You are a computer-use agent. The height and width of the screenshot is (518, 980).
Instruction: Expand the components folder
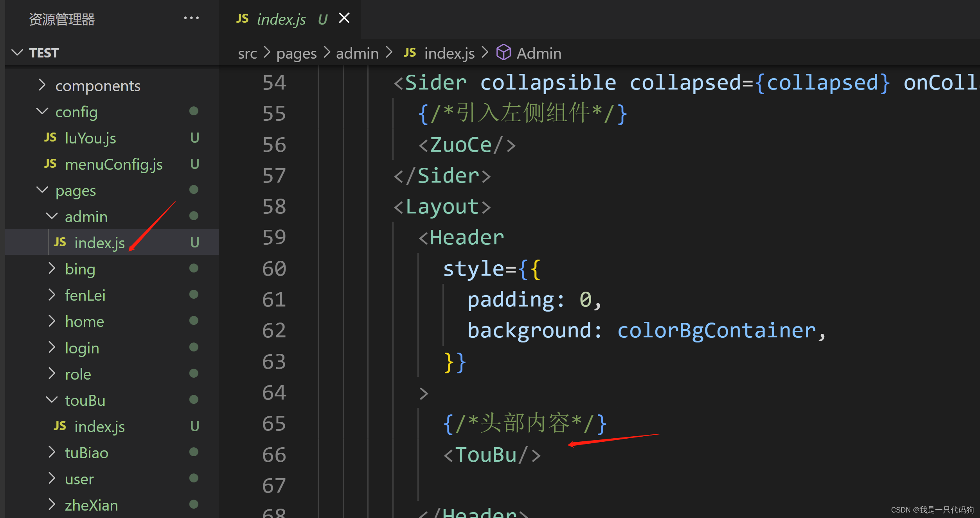(x=42, y=85)
